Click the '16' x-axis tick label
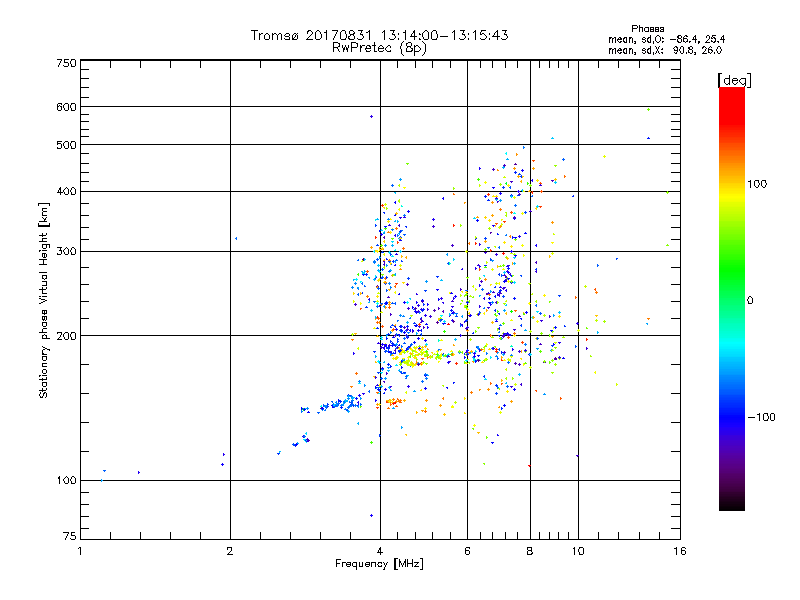800x600 pixels. click(x=680, y=551)
